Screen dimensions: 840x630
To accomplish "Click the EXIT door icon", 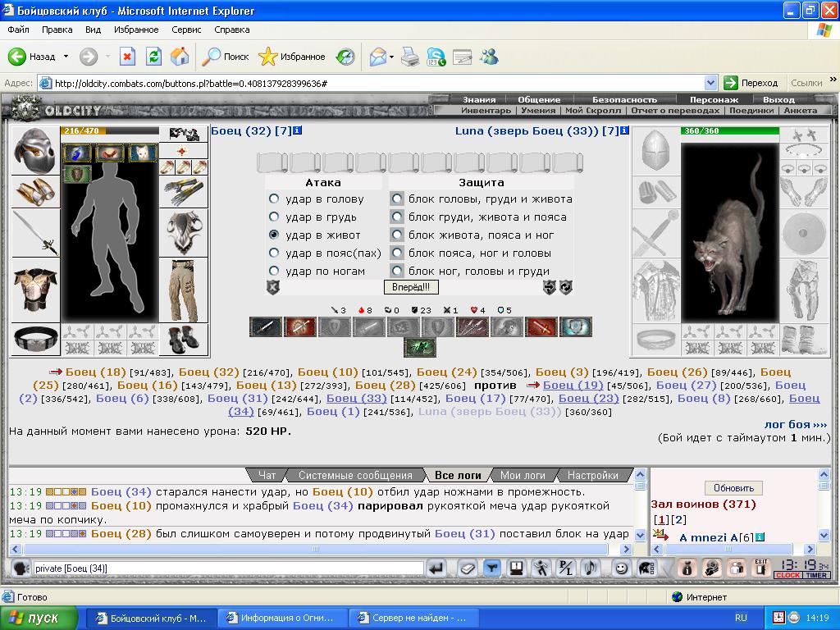I will (x=760, y=568).
